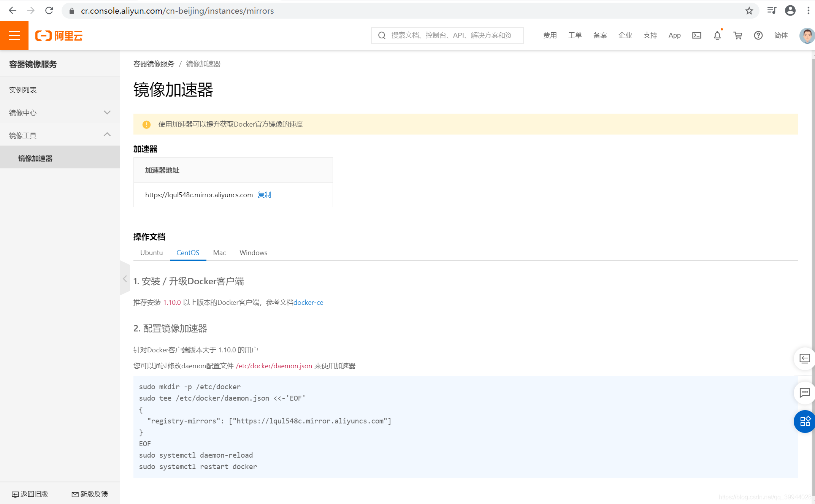Click the padlock site info icon
The image size is (815, 504).
click(x=71, y=11)
